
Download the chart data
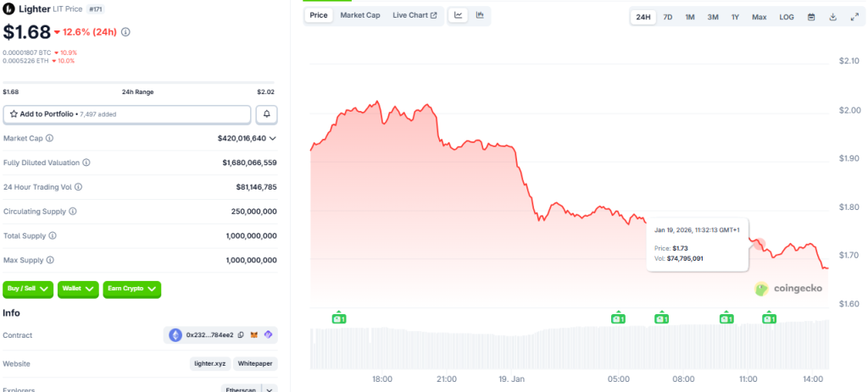point(832,17)
